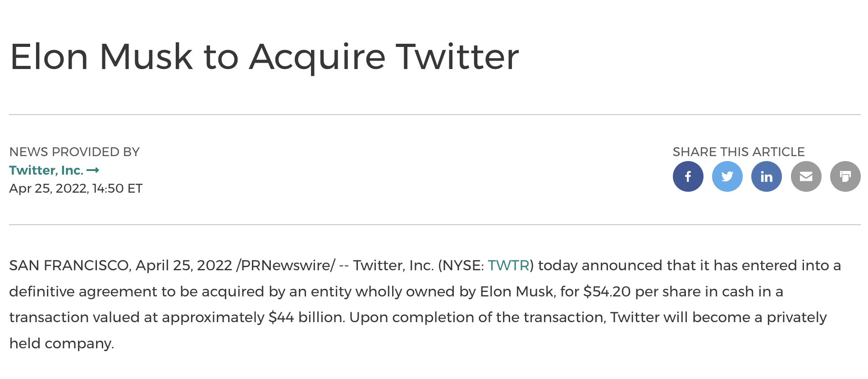Open the TWTR stock ticker link
The image size is (868, 379).
508,265
